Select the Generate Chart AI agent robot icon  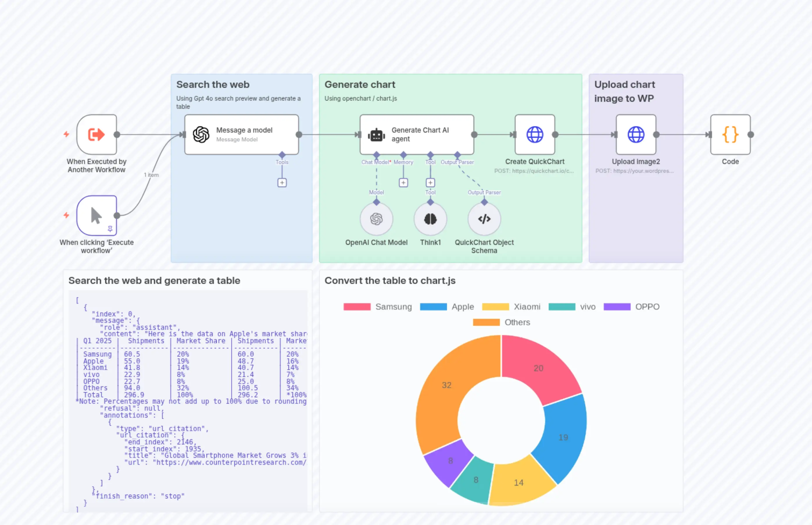(x=376, y=134)
